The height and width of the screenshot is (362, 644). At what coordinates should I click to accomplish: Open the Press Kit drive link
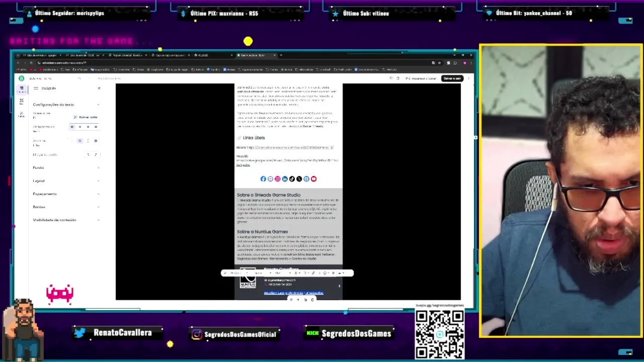[287, 163]
